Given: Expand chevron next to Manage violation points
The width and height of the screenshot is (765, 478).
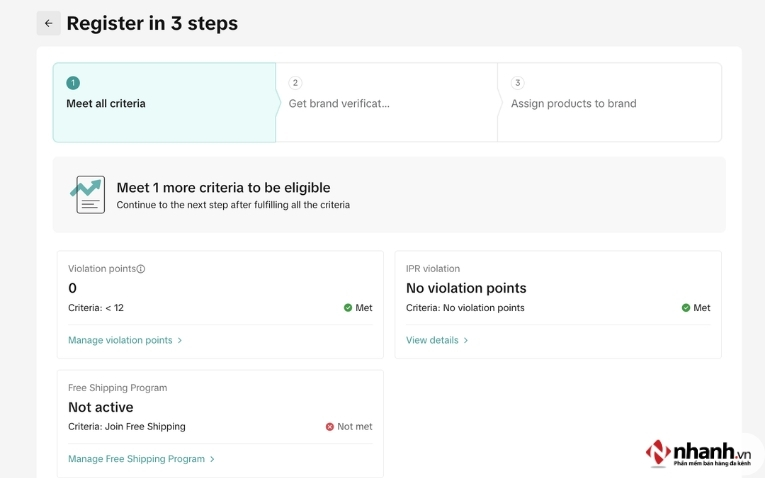Looking at the screenshot, I should (180, 340).
